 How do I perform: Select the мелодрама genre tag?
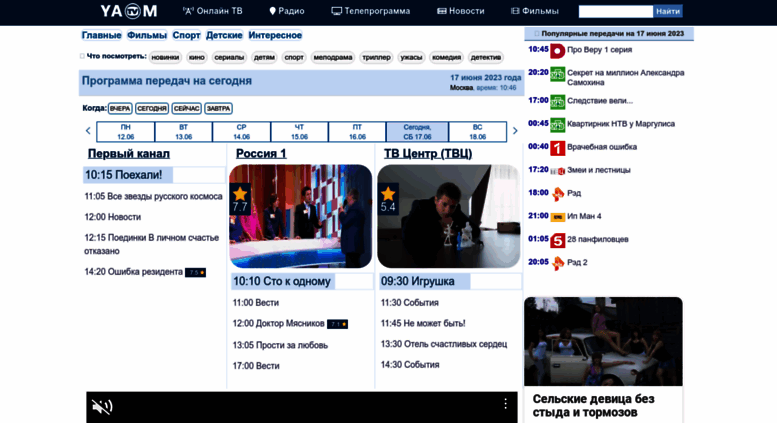tap(333, 57)
